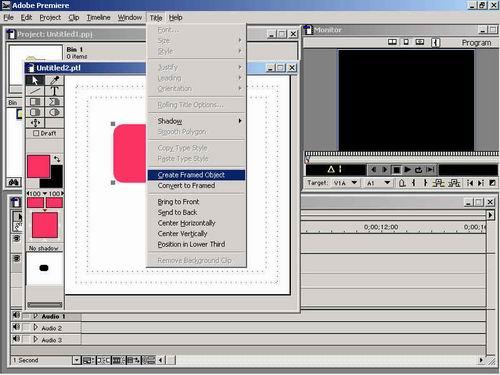Click the pink object color swatch

click(x=39, y=166)
